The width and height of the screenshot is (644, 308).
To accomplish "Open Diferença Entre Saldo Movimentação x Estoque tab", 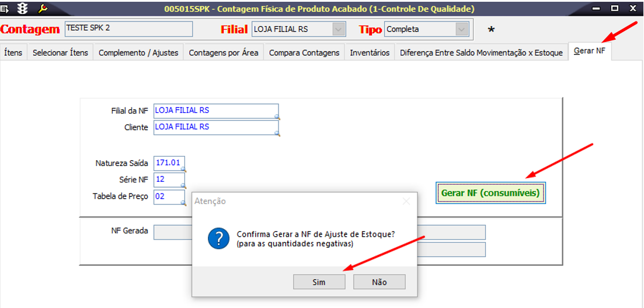I will [x=481, y=53].
